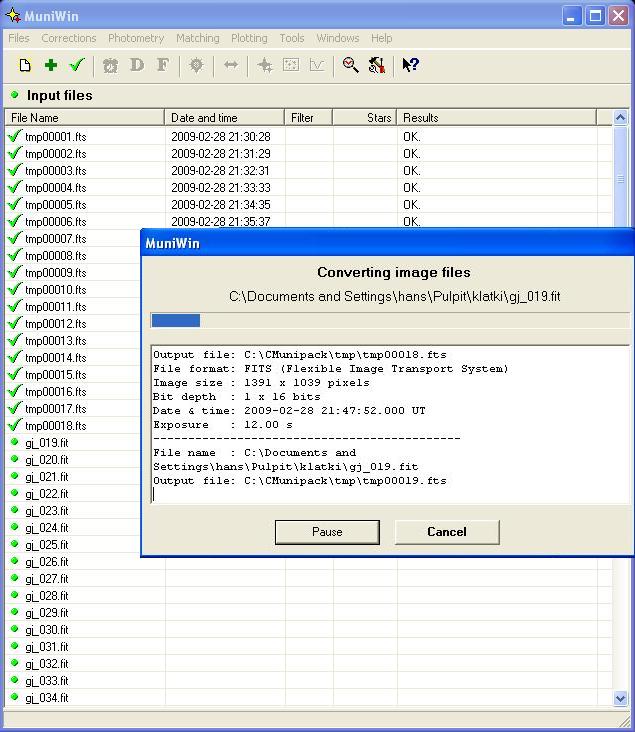This screenshot has height=732, width=635.
Task: Click the green checkmark convert icon
Action: coord(77,65)
